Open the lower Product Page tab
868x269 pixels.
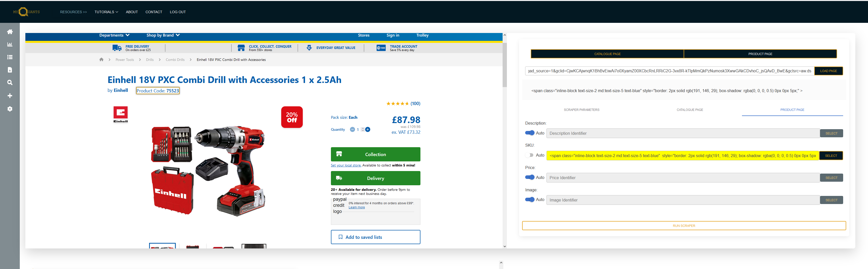[x=792, y=110]
